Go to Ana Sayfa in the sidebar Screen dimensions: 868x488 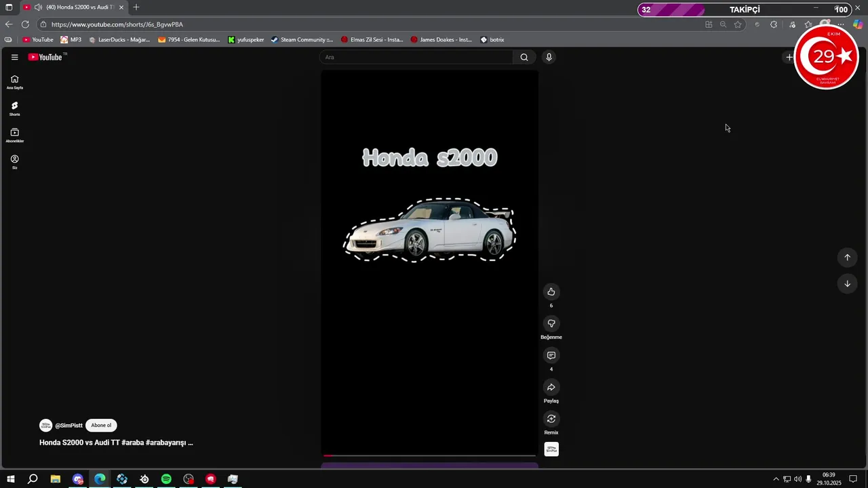[x=14, y=82]
